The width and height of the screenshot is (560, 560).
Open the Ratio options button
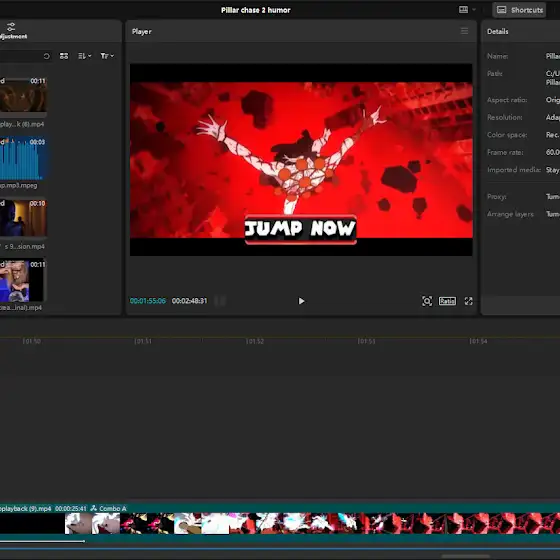tap(447, 301)
